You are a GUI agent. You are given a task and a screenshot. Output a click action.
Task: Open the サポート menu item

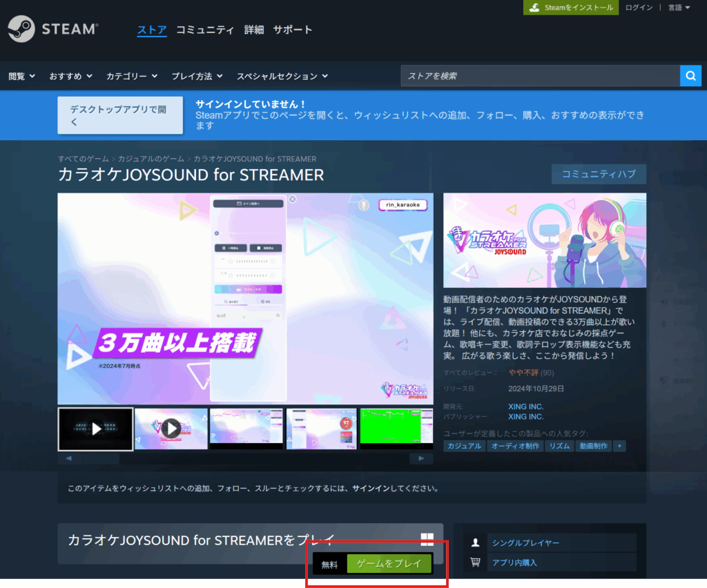pyautogui.click(x=292, y=30)
